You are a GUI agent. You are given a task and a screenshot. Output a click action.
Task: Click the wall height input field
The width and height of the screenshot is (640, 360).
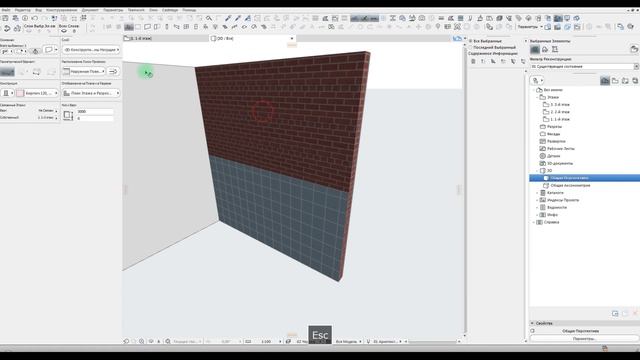(95, 111)
